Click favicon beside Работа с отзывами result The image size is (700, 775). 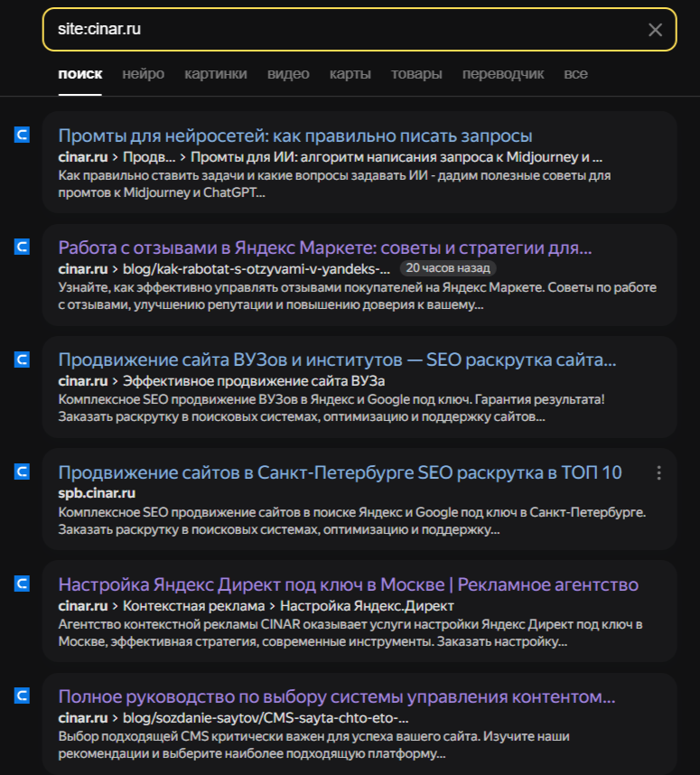22,247
